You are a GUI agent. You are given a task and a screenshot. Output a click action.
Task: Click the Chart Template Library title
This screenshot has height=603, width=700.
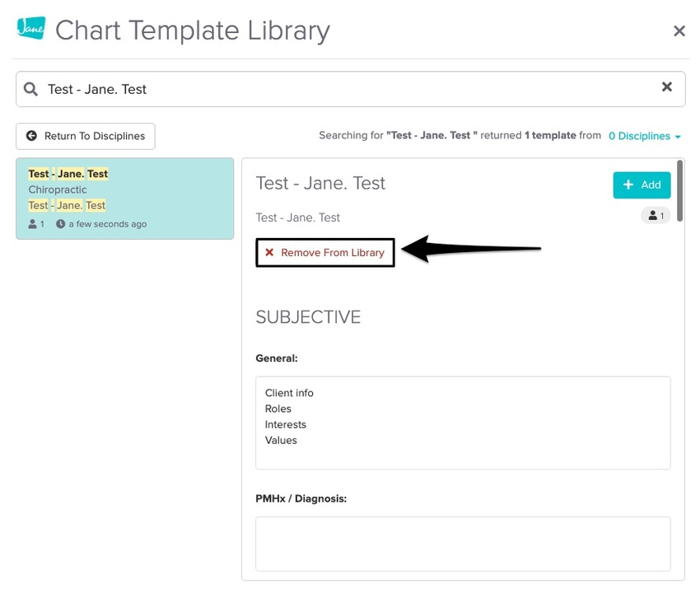coord(193,30)
